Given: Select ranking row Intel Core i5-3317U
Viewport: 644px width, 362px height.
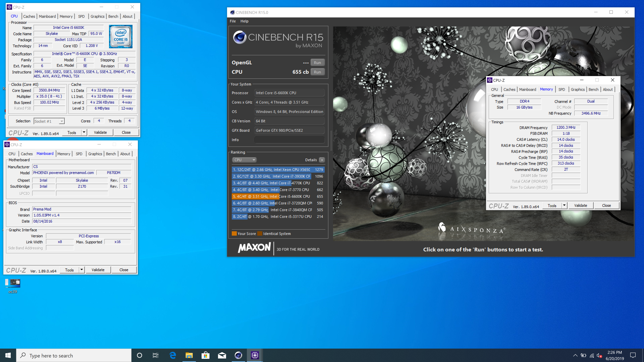Looking at the screenshot, I should pos(278,217).
